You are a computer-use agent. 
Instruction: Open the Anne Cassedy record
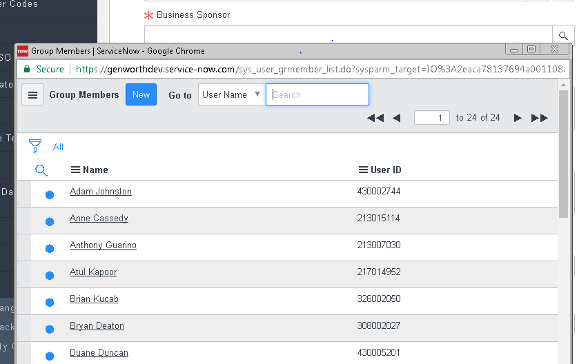click(x=99, y=219)
